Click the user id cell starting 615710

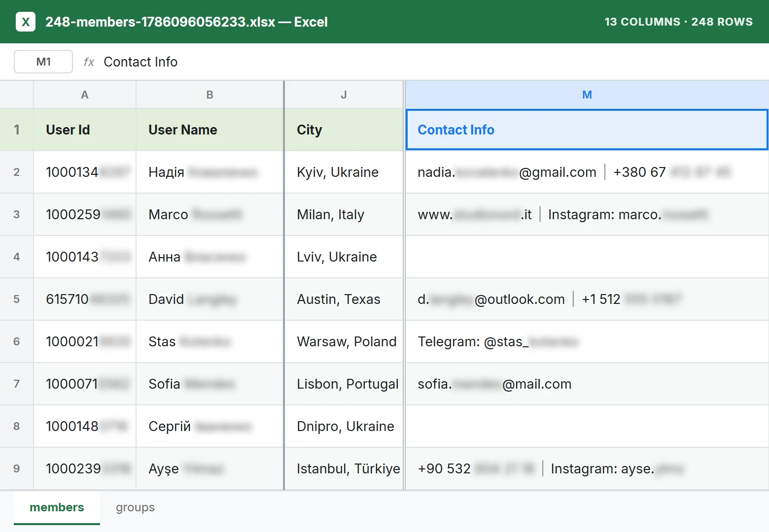[x=85, y=299]
